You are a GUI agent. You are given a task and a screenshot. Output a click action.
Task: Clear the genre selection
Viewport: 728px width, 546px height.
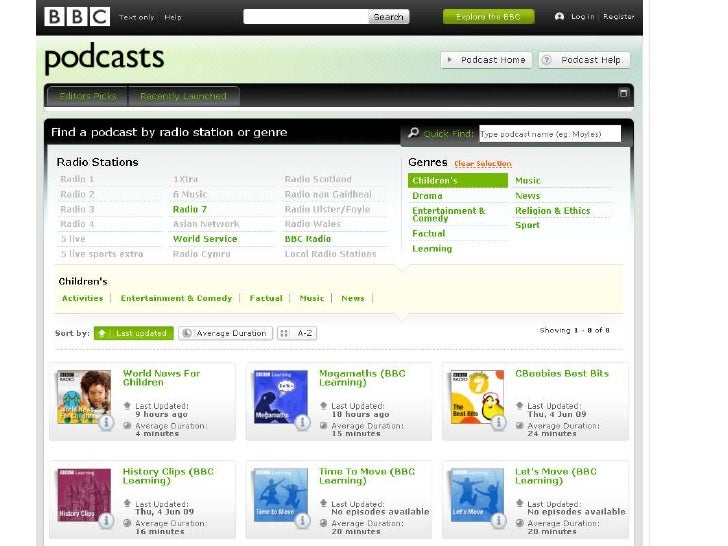pyautogui.click(x=483, y=163)
